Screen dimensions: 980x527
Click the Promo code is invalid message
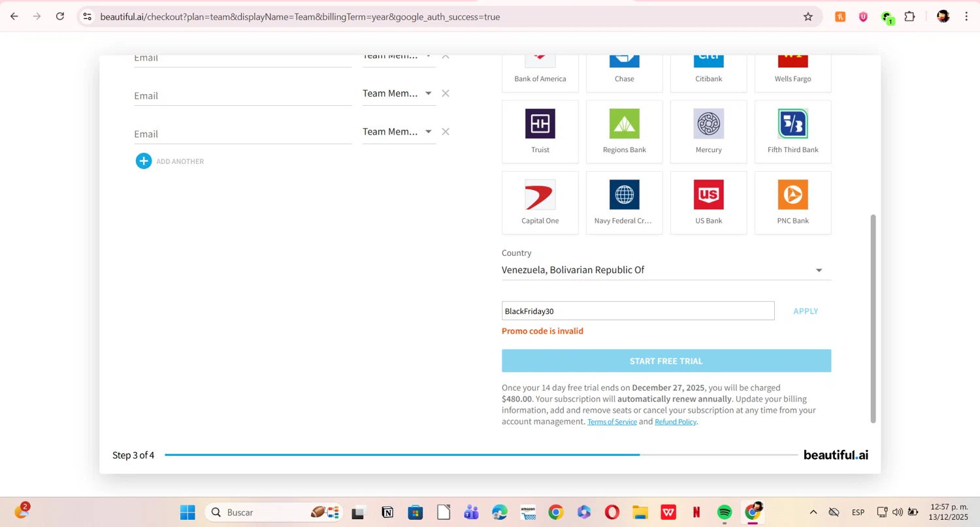542,331
